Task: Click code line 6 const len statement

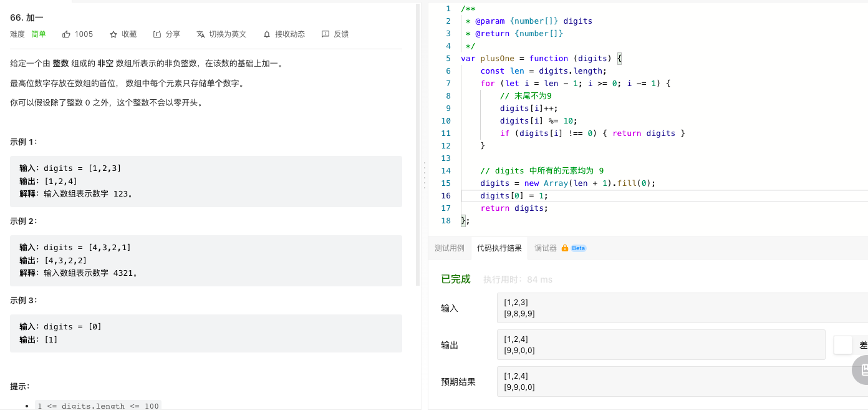Action: click(543, 71)
